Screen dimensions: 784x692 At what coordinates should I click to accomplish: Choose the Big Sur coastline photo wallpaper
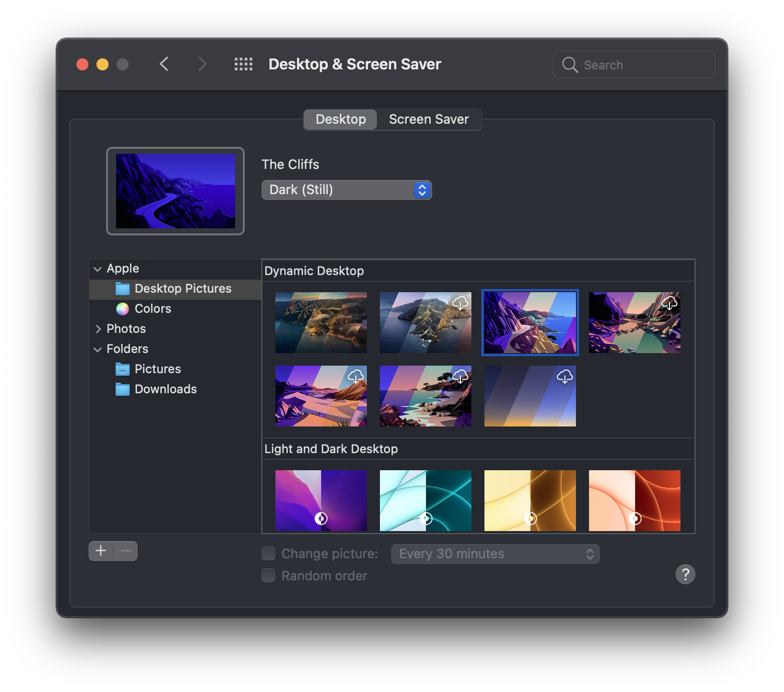[321, 323]
